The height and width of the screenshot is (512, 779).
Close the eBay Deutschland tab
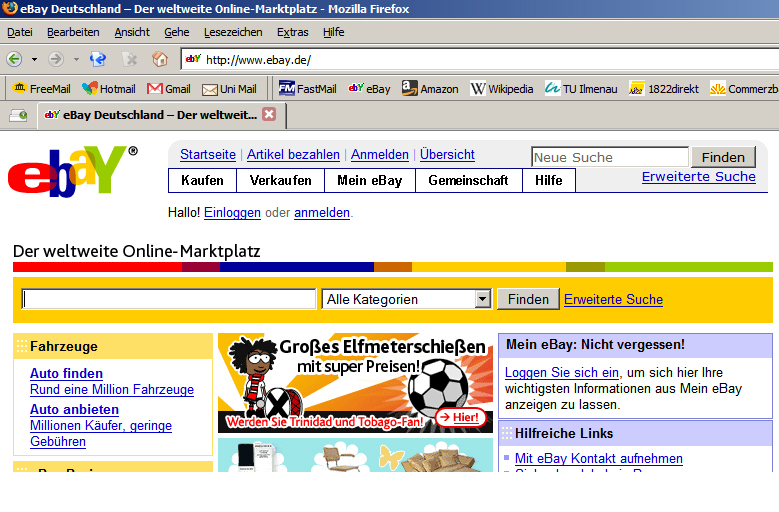pyautogui.click(x=268, y=115)
